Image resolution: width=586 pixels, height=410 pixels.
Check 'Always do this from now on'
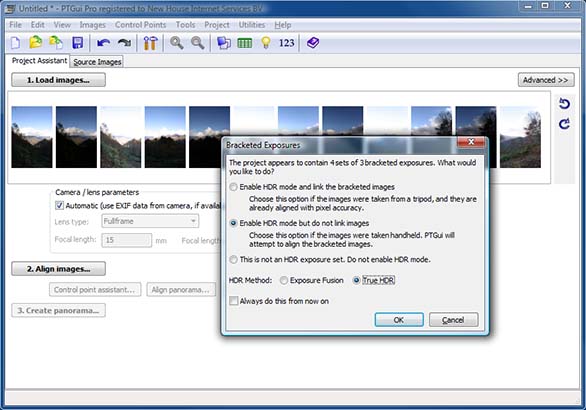click(x=234, y=301)
